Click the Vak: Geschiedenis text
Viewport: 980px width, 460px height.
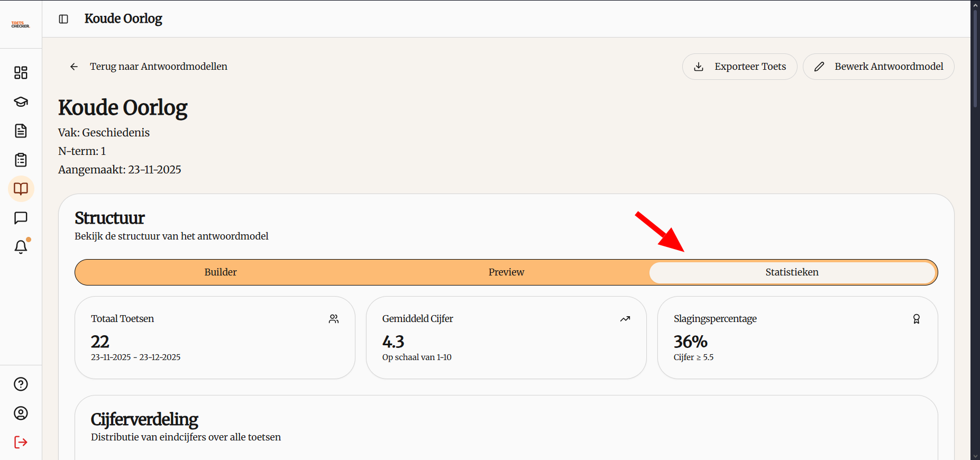pyautogui.click(x=104, y=133)
